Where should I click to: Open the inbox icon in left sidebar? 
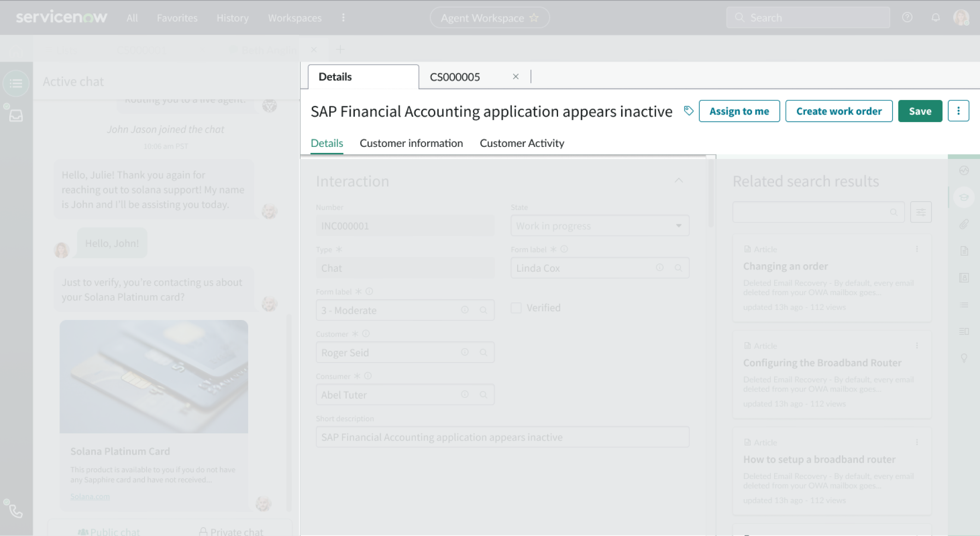pos(16,115)
